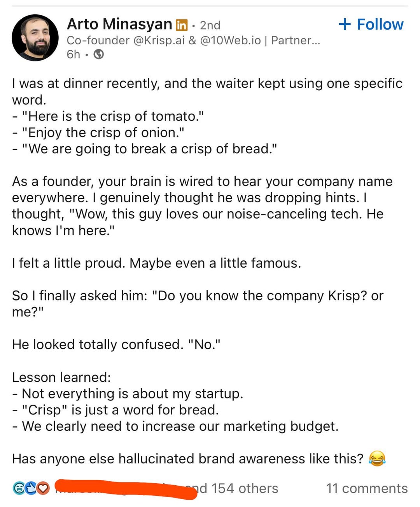This screenshot has height=507, width=420.
Task: Click the 6h post timestamp
Action: click(x=73, y=54)
